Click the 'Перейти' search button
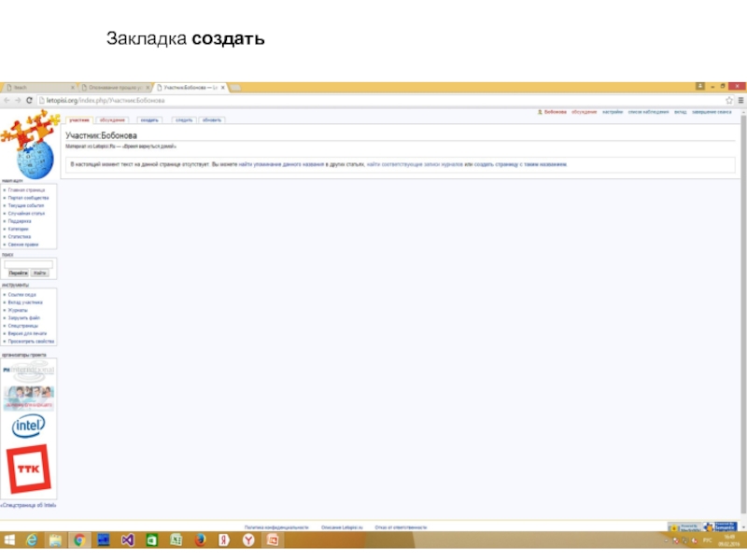 [18, 273]
